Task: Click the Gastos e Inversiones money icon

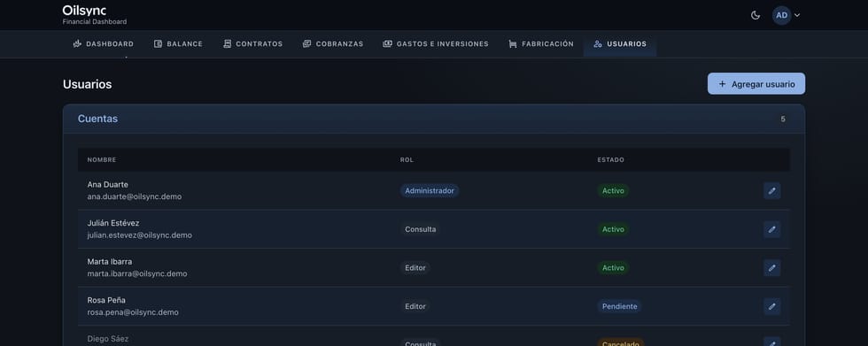Action: coord(388,44)
